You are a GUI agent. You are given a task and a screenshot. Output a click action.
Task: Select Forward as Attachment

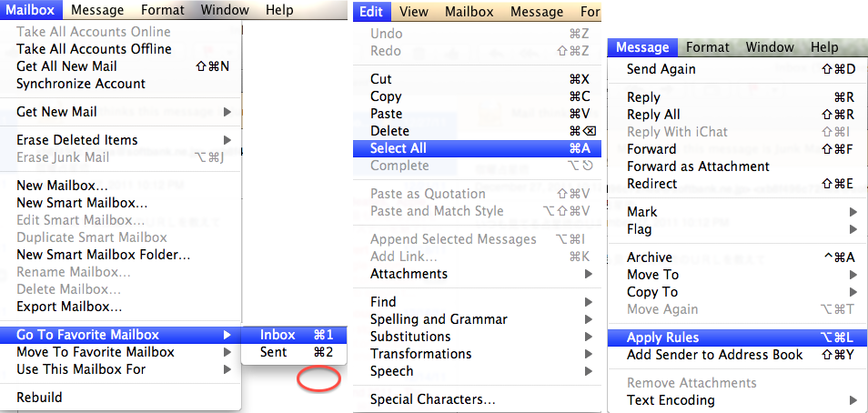[x=737, y=166]
